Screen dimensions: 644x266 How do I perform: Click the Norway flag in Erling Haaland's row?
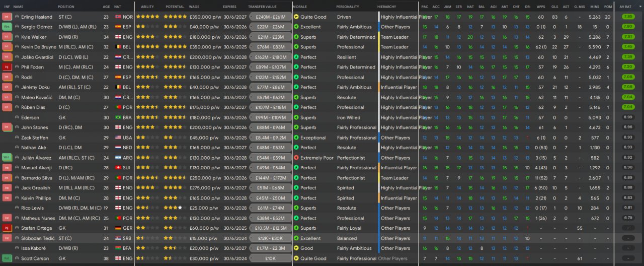pos(118,17)
